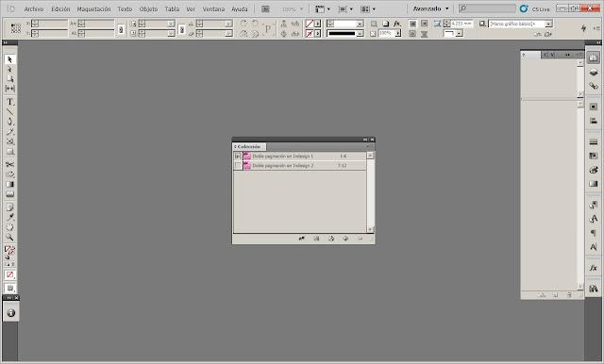
Task: Select the Eyedropper tool
Action: [x=10, y=217]
